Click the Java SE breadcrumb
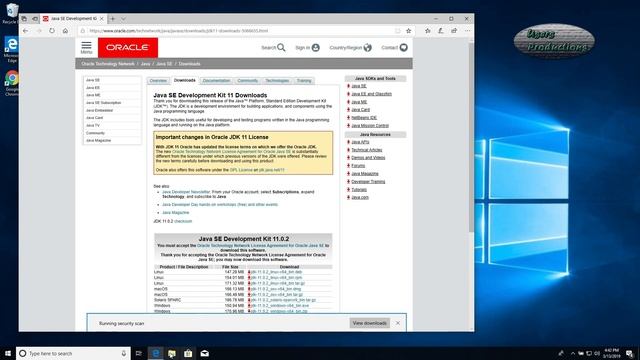The width and height of the screenshot is (640, 360). point(164,64)
